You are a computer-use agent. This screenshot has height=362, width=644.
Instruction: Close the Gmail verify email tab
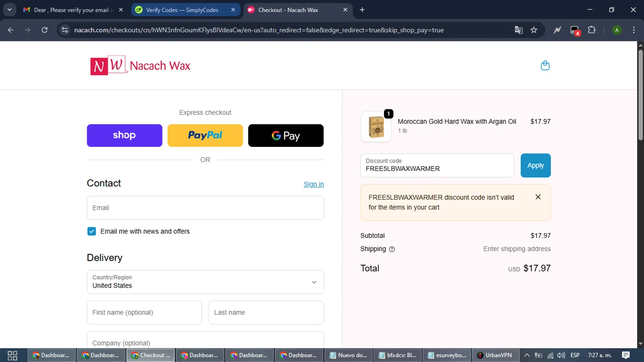coord(121,10)
